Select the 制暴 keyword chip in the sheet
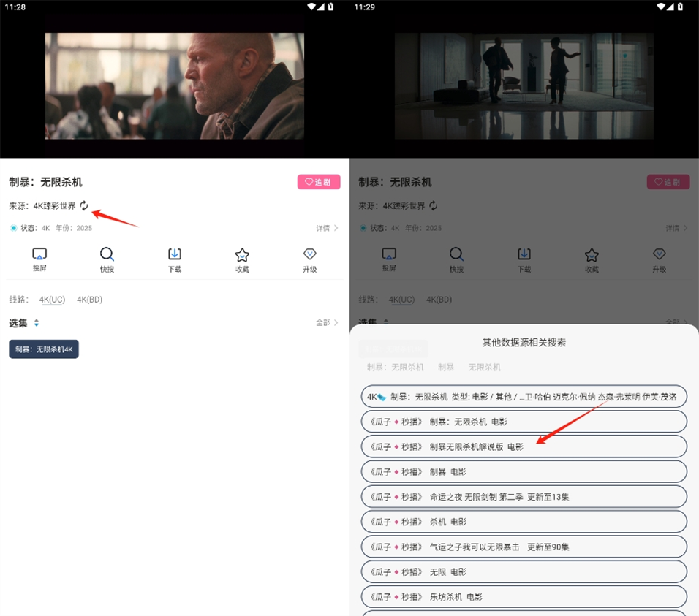Image resolution: width=699 pixels, height=616 pixels. (446, 367)
